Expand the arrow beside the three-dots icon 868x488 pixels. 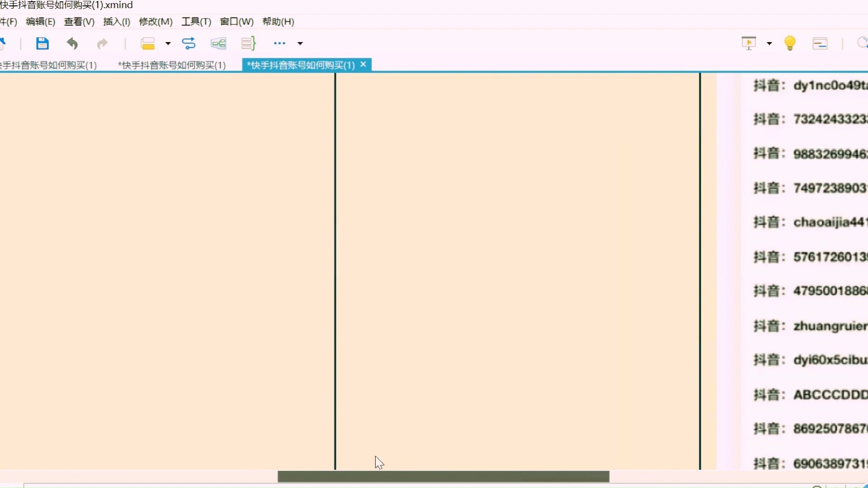(x=300, y=43)
